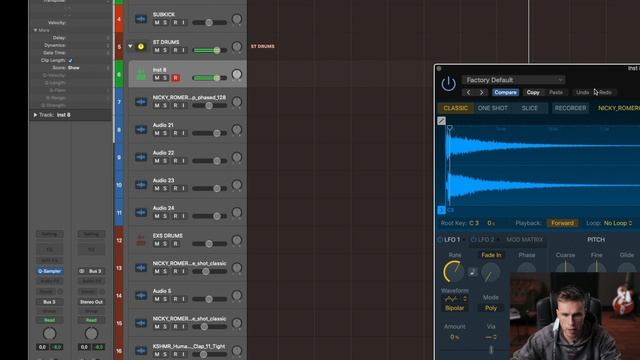
Task: Click the Audio 24 track waveform icon
Action: (141, 213)
